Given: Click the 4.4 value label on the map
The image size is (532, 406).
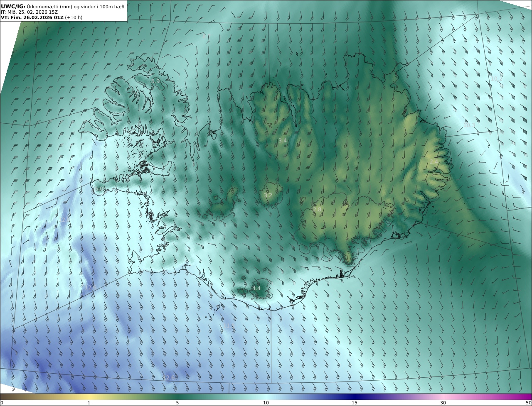Looking at the screenshot, I should point(256,288).
